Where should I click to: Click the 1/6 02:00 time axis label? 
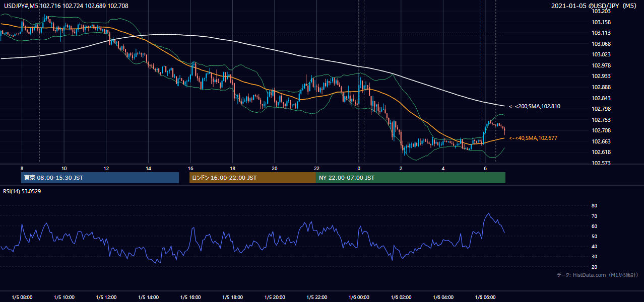[401, 297]
